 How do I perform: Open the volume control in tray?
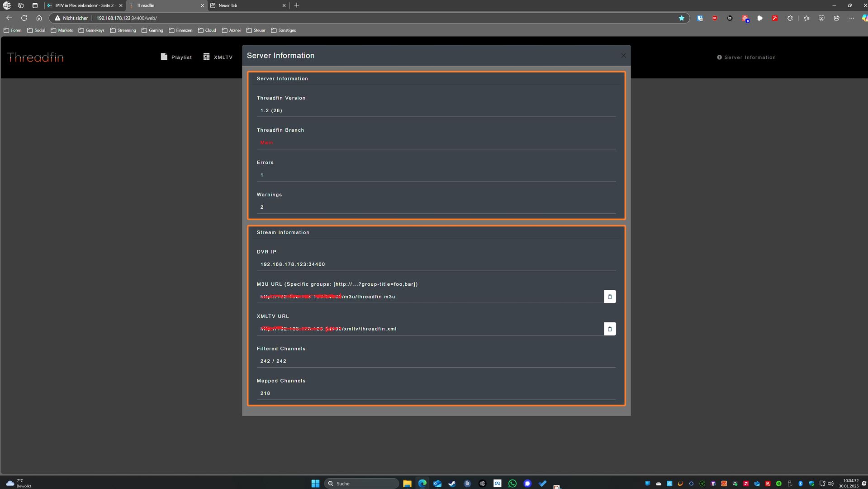point(830,484)
